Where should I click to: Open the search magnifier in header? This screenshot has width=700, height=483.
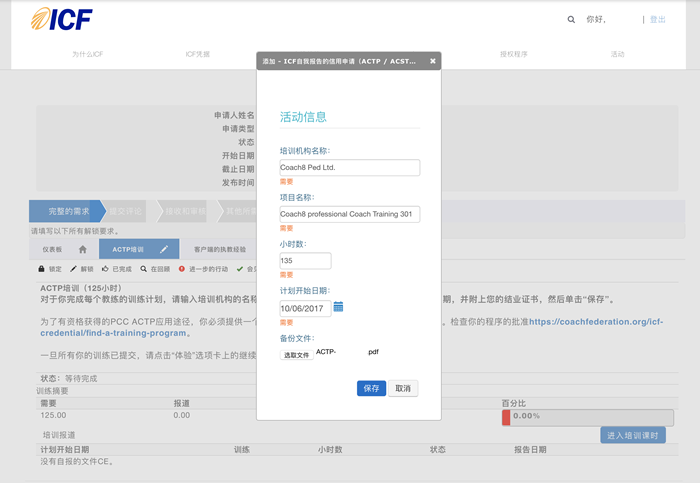(x=571, y=19)
